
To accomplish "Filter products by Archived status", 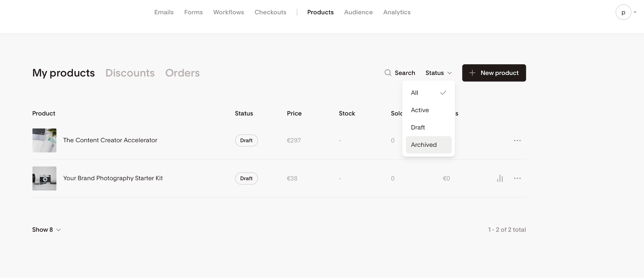I will [428, 145].
